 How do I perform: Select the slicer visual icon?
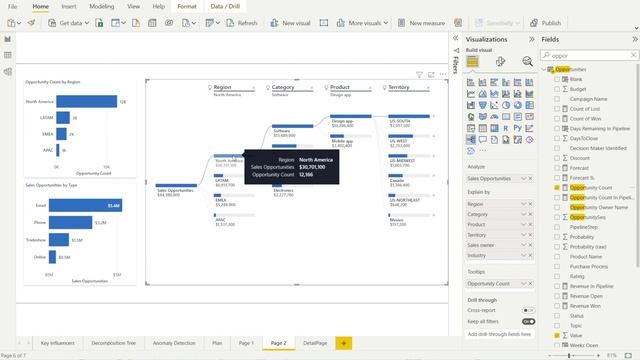(471, 128)
